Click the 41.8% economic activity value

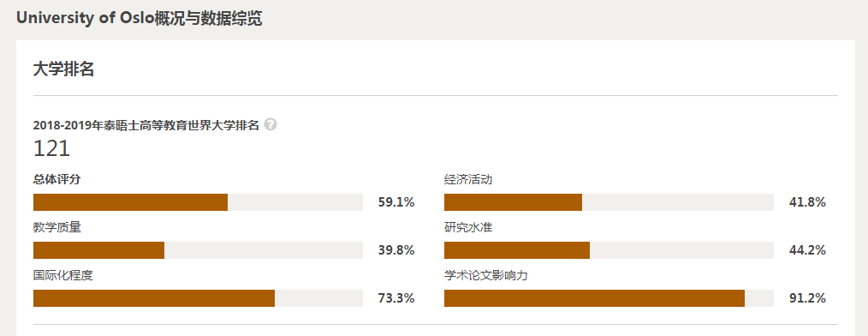[x=807, y=202]
